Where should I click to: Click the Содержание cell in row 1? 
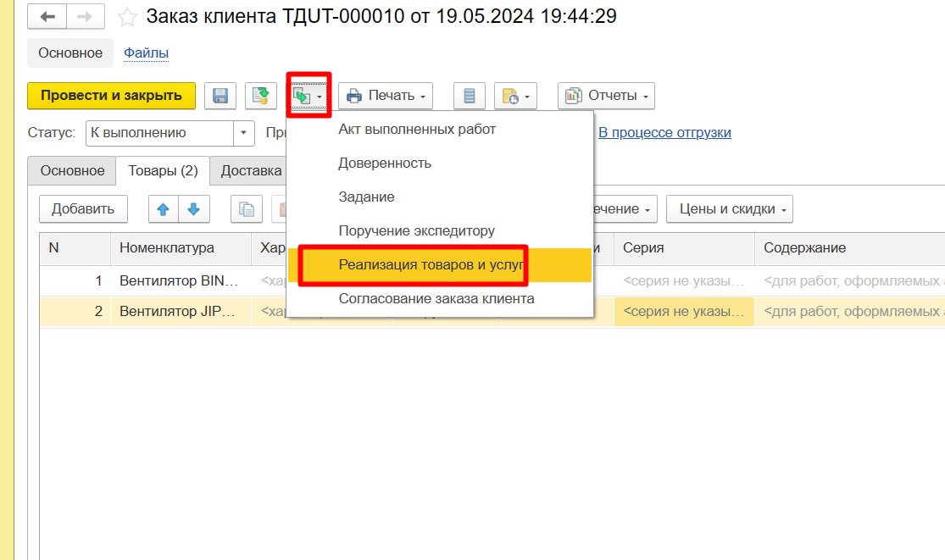pyautogui.click(x=850, y=281)
